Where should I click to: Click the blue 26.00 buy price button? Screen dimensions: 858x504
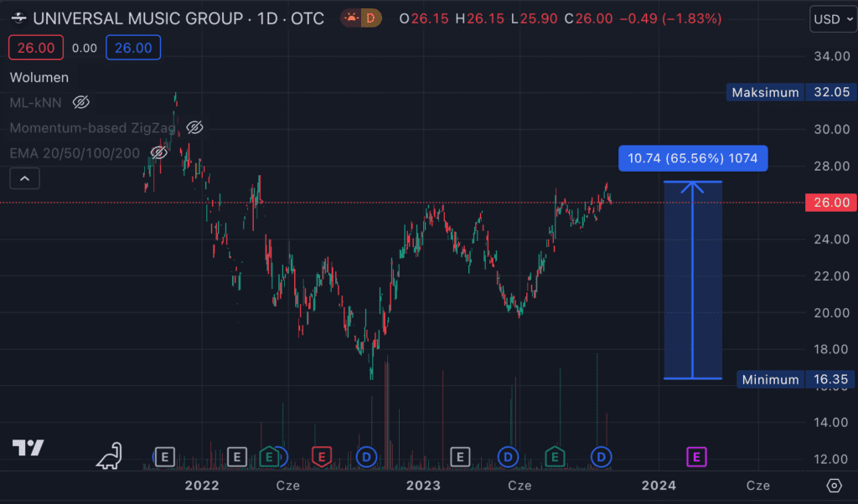pyautogui.click(x=133, y=48)
